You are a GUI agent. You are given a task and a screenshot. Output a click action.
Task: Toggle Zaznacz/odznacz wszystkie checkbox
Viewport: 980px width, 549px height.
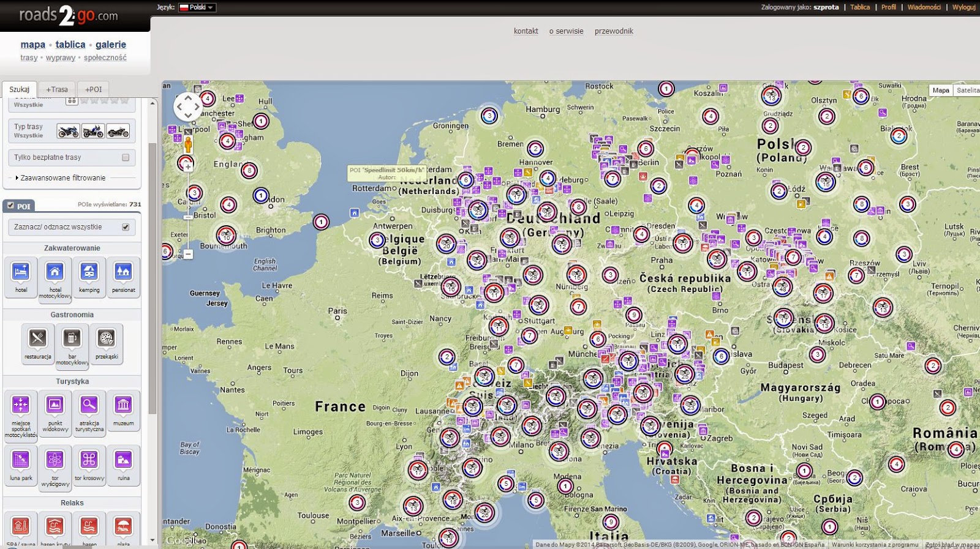pos(126,227)
